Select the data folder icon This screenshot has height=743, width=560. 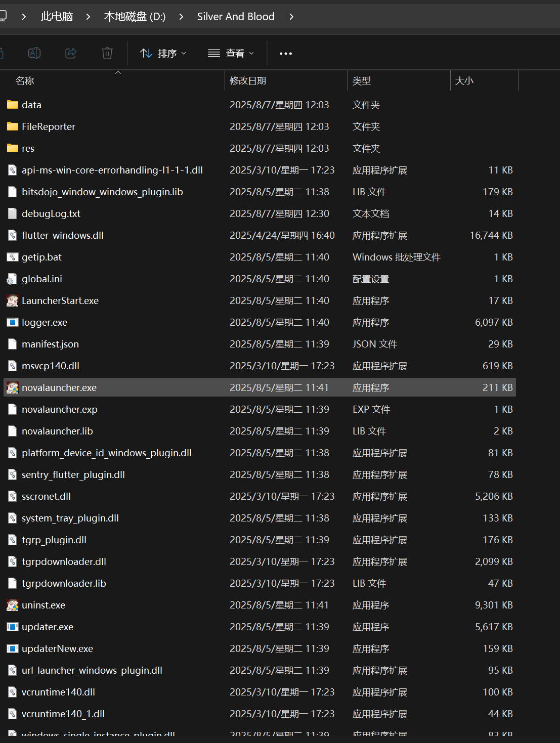click(13, 105)
